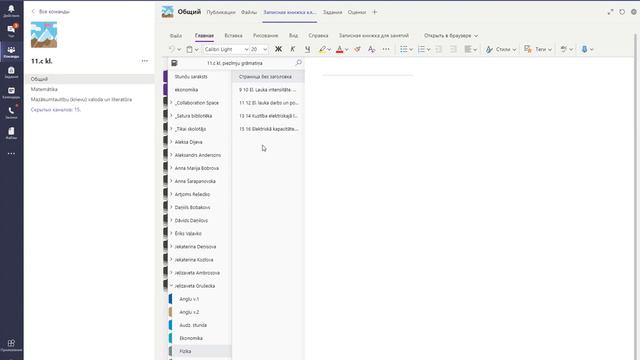Add a new channel tab with plus

(x=375, y=12)
